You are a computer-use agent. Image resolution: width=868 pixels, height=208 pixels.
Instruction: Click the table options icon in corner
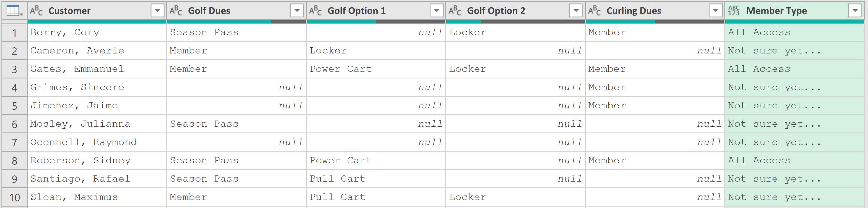click(14, 11)
